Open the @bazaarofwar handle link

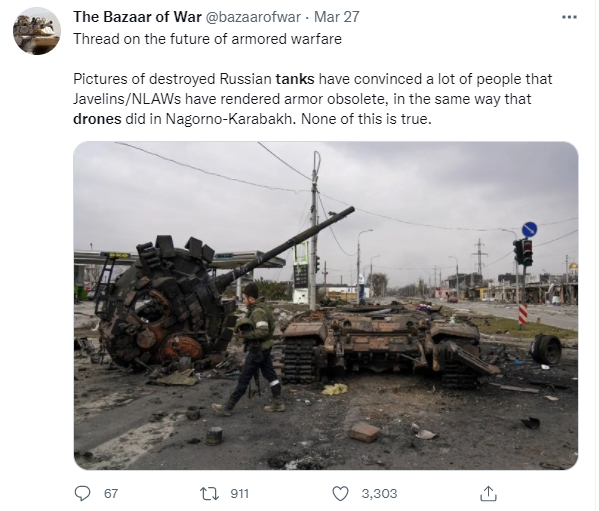click(x=253, y=17)
